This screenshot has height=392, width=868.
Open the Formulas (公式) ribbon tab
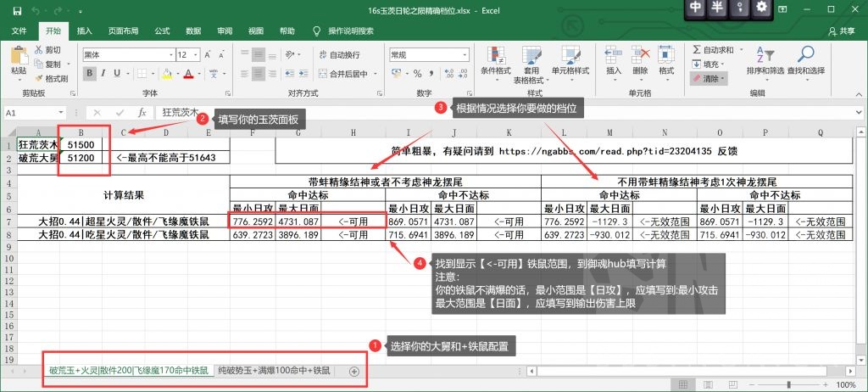coord(162,31)
